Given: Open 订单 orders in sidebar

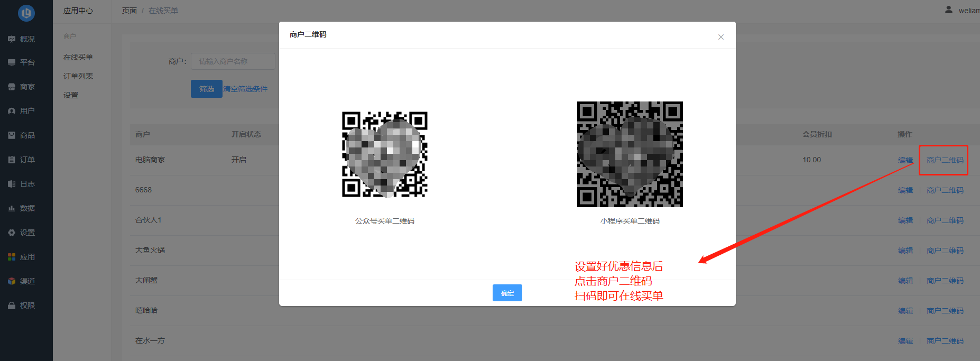Looking at the screenshot, I should (x=22, y=160).
